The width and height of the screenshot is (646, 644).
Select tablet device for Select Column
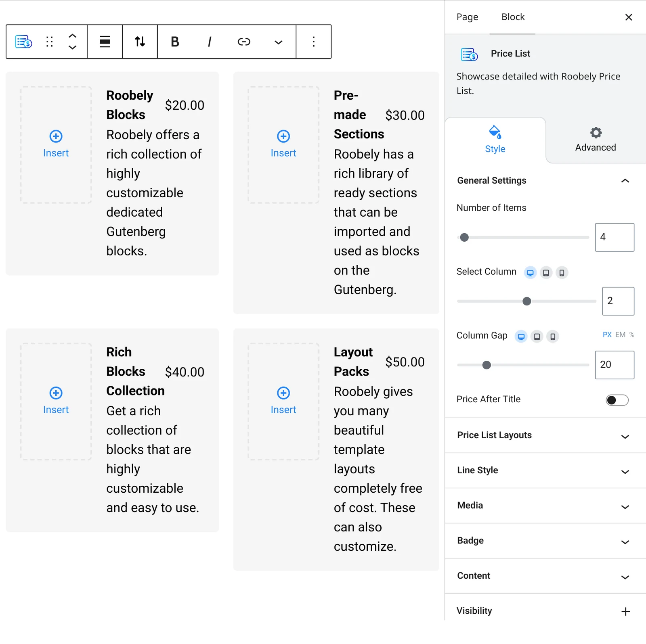pyautogui.click(x=546, y=273)
